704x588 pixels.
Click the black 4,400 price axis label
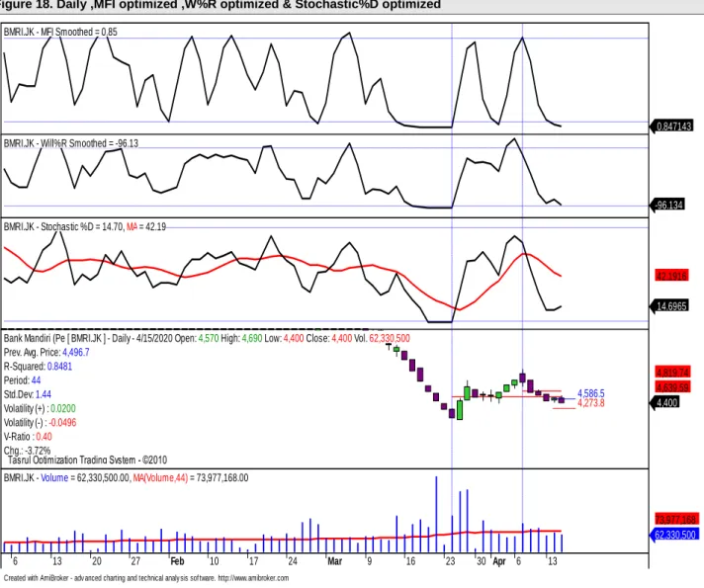pos(666,402)
